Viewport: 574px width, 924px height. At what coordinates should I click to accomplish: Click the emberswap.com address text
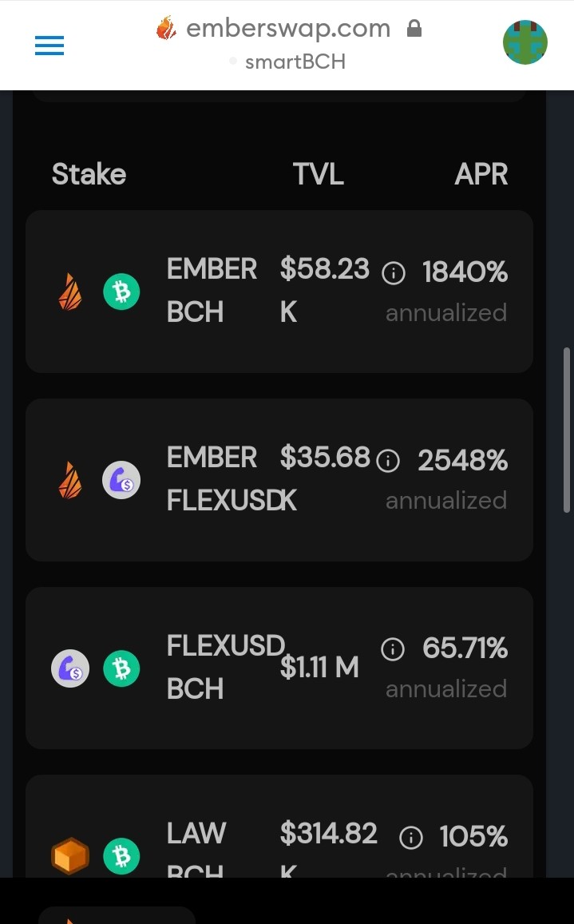288,28
